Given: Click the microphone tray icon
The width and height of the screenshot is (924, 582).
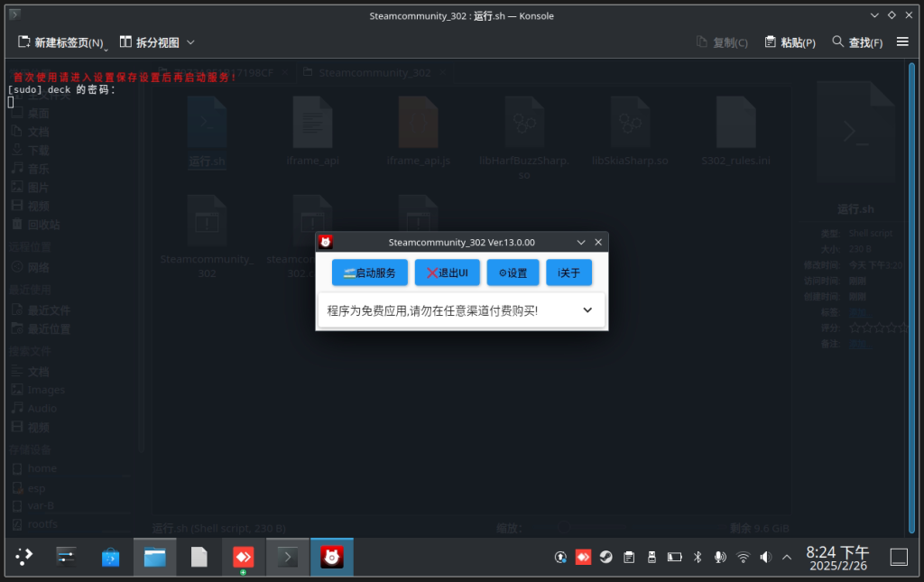Looking at the screenshot, I should point(720,557).
